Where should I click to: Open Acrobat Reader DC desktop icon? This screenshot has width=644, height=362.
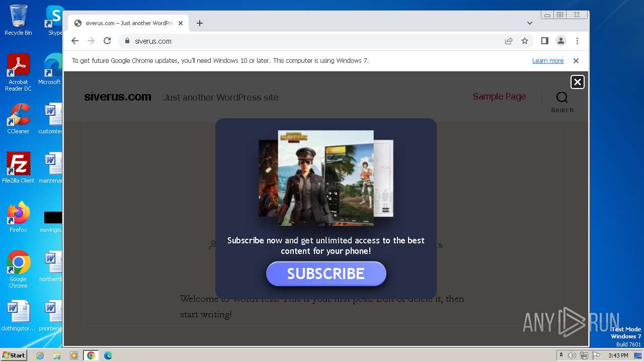pyautogui.click(x=18, y=72)
